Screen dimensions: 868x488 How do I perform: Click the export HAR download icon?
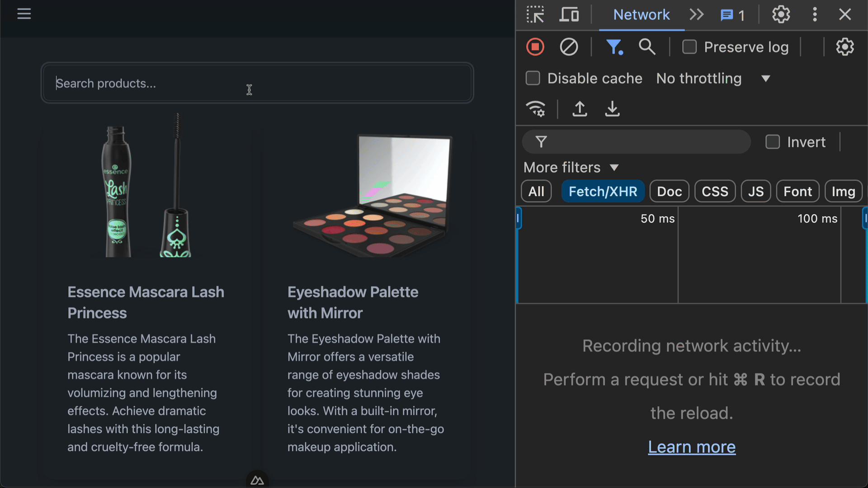click(612, 109)
